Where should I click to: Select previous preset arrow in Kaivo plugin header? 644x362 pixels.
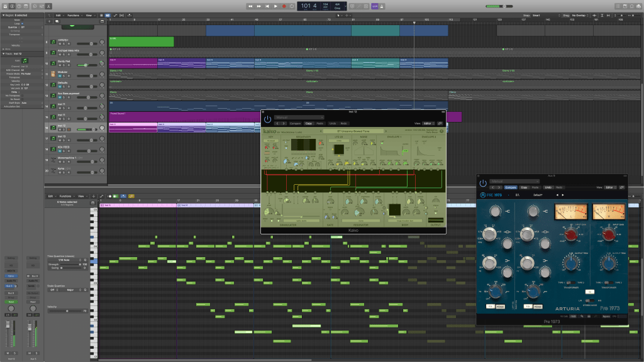(x=277, y=123)
